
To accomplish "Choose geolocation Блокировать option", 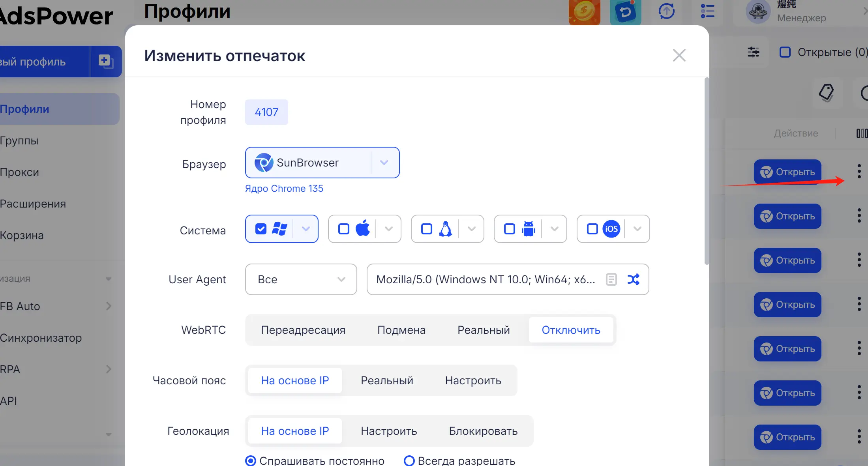I will (483, 431).
